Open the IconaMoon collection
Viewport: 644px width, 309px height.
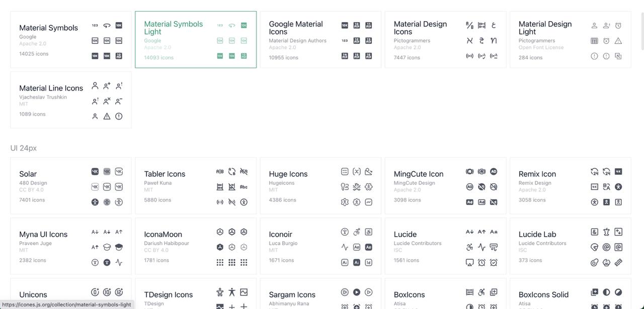(x=196, y=246)
